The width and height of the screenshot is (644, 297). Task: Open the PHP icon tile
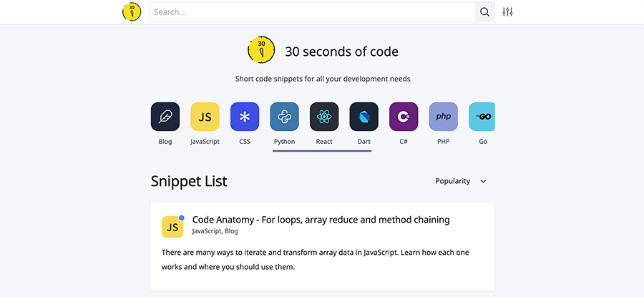coord(444,117)
